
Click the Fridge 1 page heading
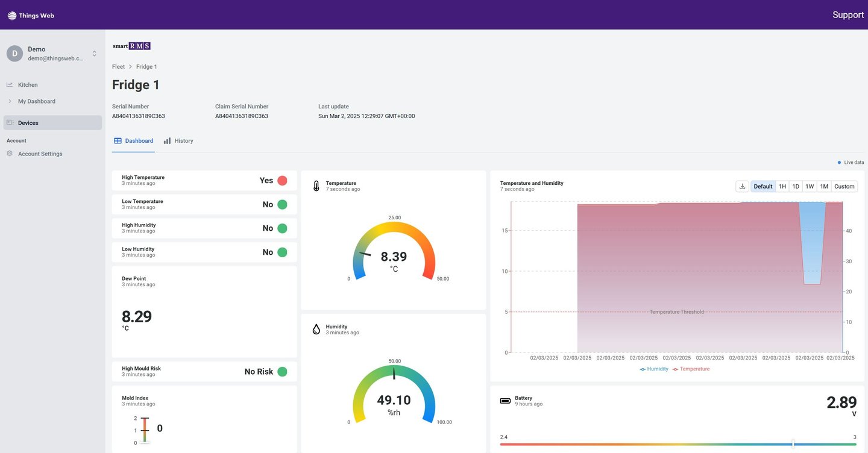click(136, 85)
